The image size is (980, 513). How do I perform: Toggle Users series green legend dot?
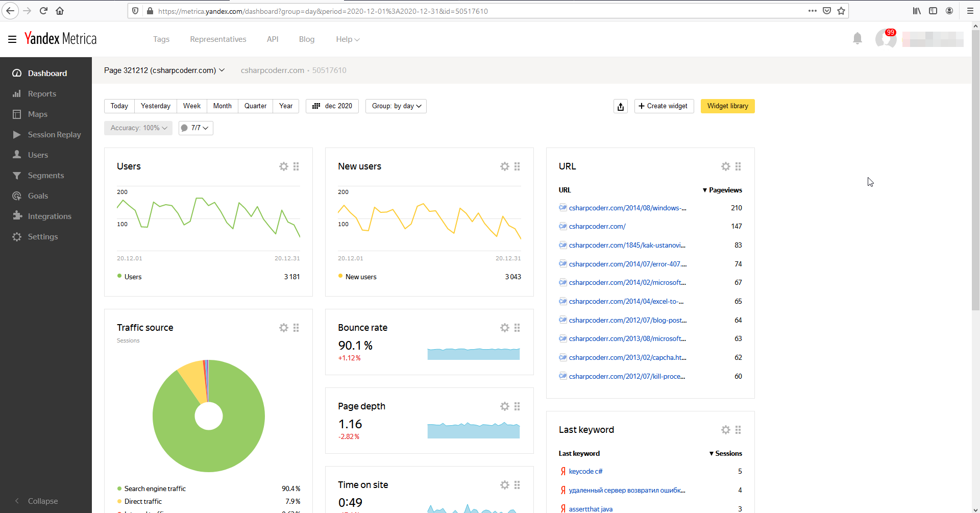(x=119, y=276)
